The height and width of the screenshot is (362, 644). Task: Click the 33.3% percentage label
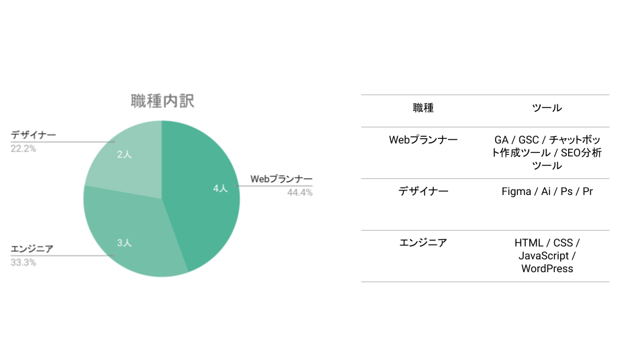click(23, 262)
